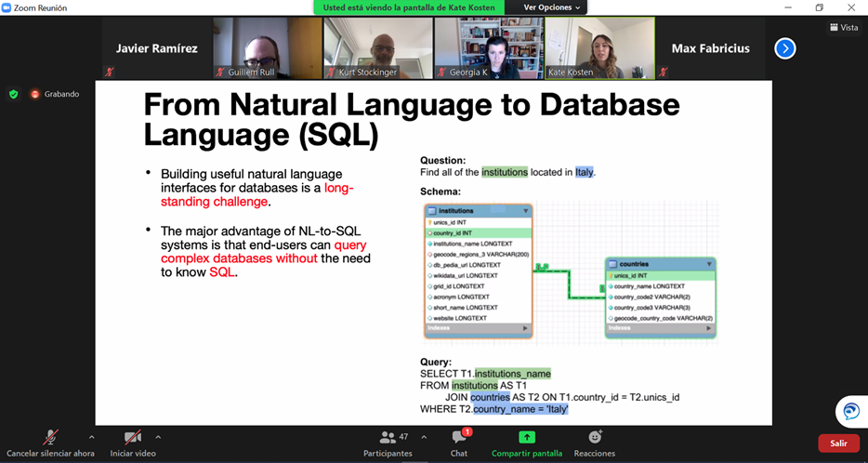The width and height of the screenshot is (868, 463).
Task: Click the muted mic icon on Javier Ramírez tile
Action: (x=110, y=72)
